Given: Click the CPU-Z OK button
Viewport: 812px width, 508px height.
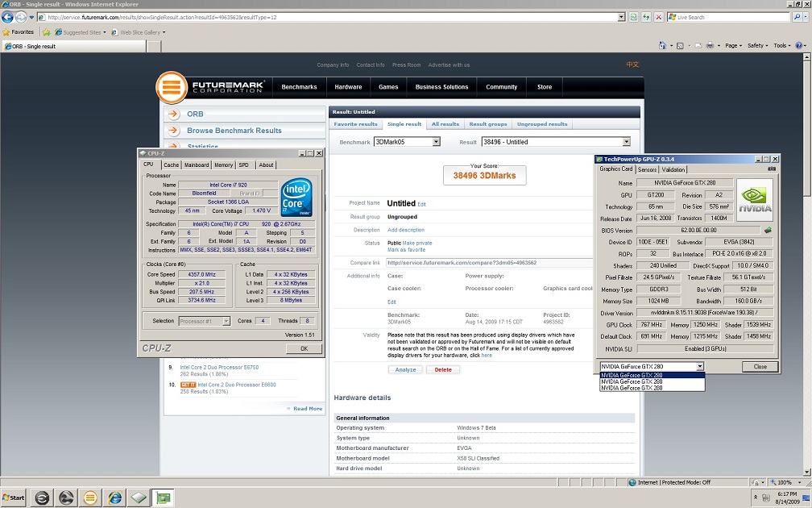Looking at the screenshot, I should pyautogui.click(x=304, y=349).
